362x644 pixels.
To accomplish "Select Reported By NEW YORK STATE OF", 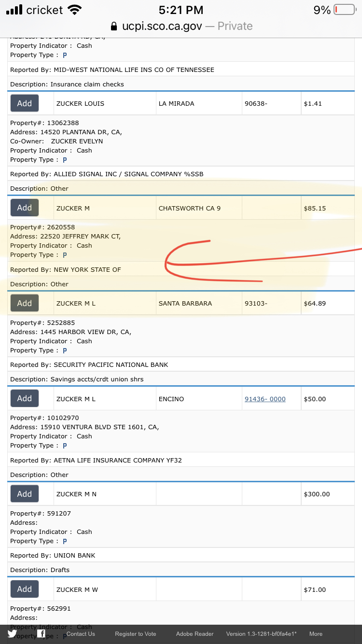I will pyautogui.click(x=66, y=270).
